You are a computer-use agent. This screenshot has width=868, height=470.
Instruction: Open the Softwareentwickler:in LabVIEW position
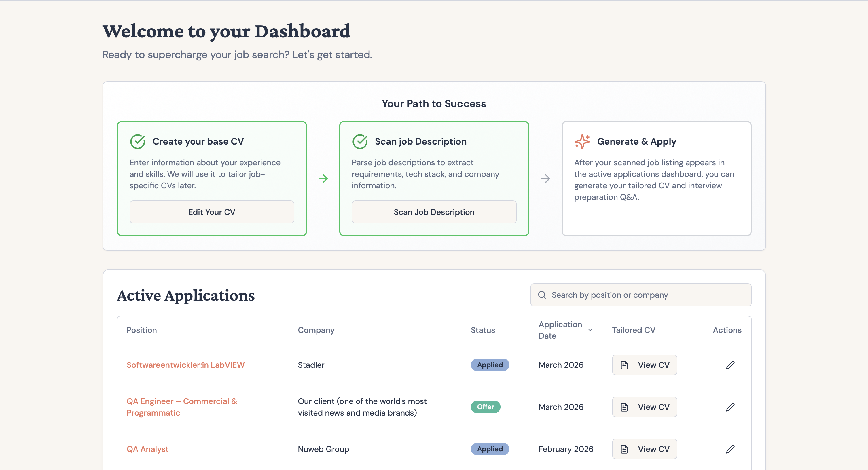pos(186,365)
